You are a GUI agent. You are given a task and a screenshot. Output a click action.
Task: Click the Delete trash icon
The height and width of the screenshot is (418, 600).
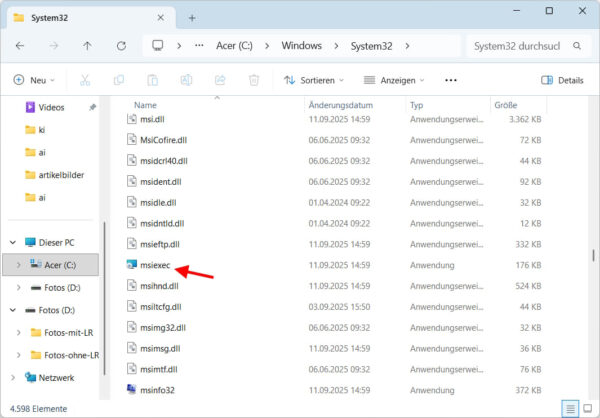254,80
